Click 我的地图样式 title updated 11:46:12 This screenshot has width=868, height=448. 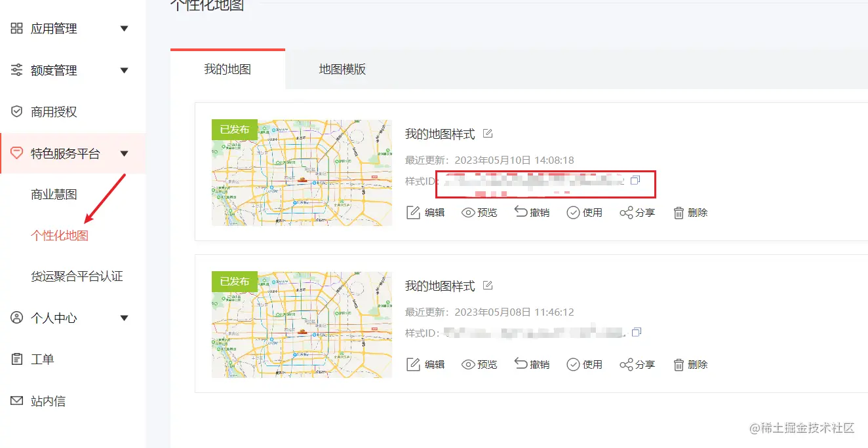440,286
